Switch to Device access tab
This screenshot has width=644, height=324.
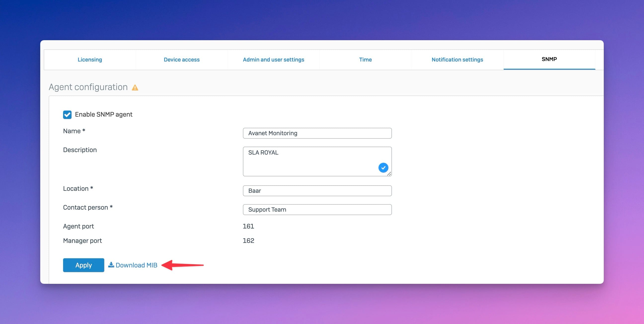[x=182, y=60]
